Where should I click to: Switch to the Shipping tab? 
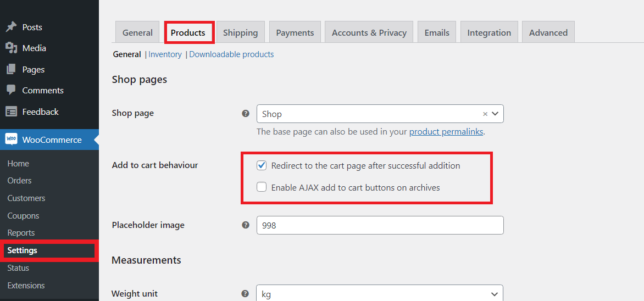240,32
